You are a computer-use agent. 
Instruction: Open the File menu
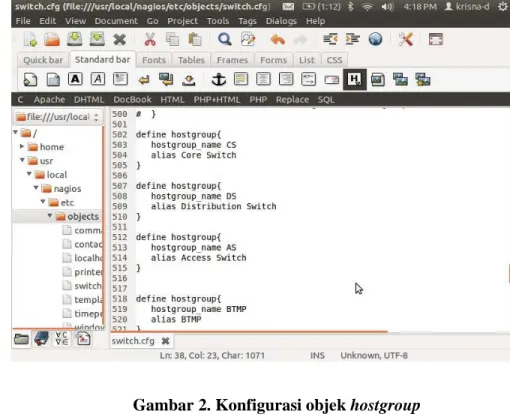click(x=23, y=21)
